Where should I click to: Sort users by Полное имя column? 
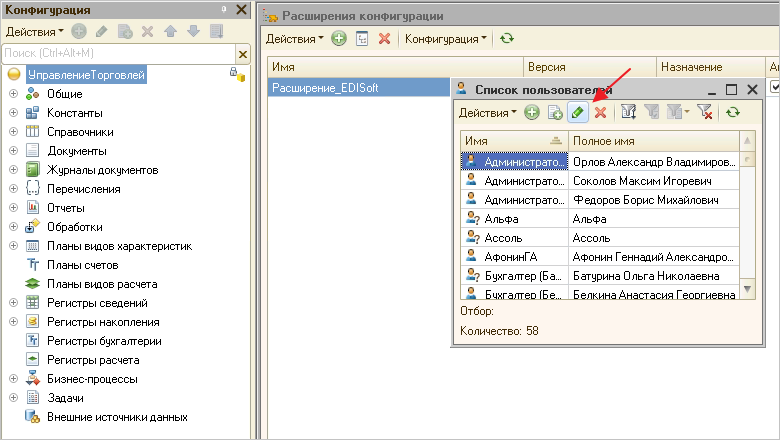click(650, 141)
